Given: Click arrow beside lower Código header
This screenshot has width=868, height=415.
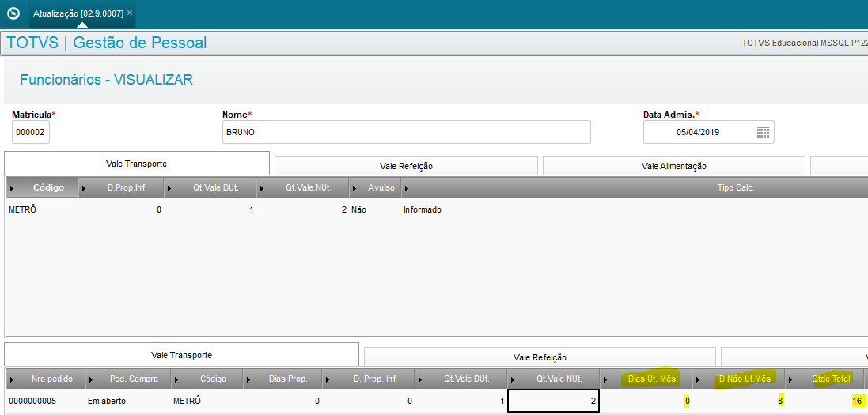Looking at the screenshot, I should (177, 379).
